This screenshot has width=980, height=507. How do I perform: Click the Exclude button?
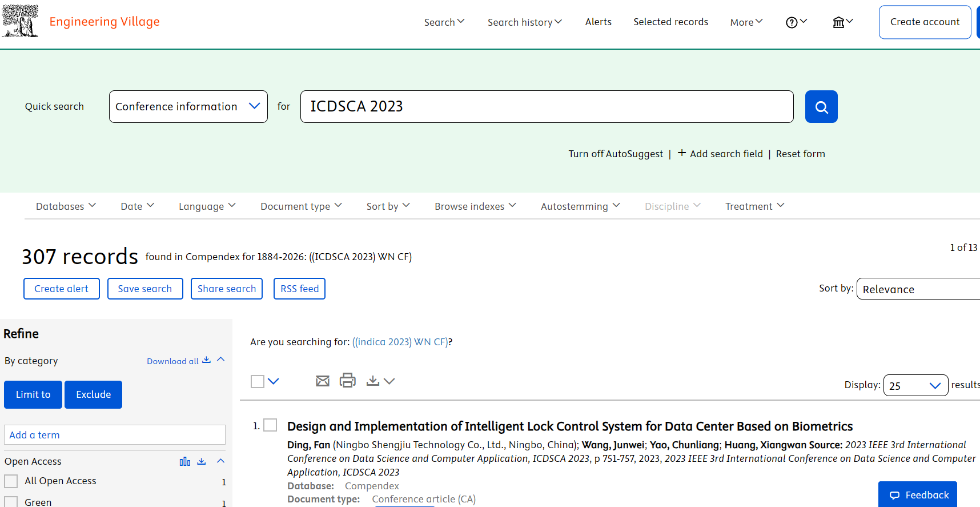(93, 394)
